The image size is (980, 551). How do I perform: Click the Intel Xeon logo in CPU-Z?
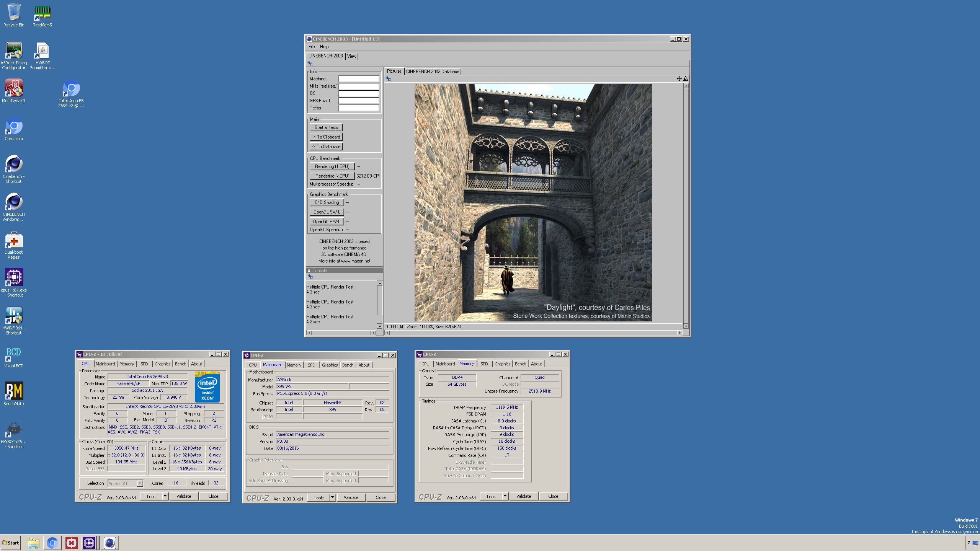207,387
